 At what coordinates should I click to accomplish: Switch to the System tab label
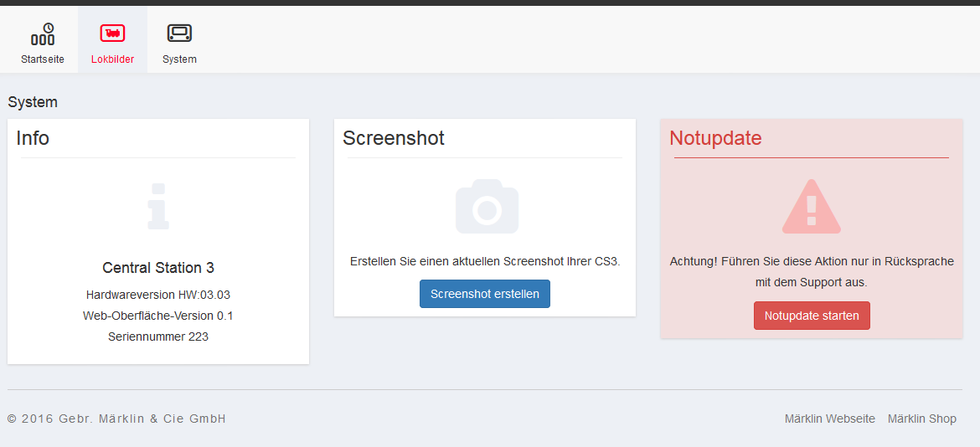pos(179,59)
